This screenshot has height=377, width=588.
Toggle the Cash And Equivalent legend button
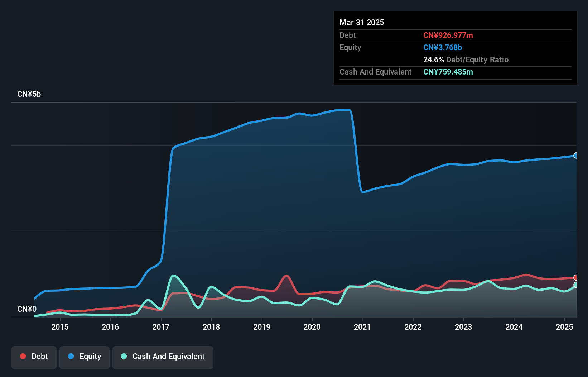tap(163, 357)
